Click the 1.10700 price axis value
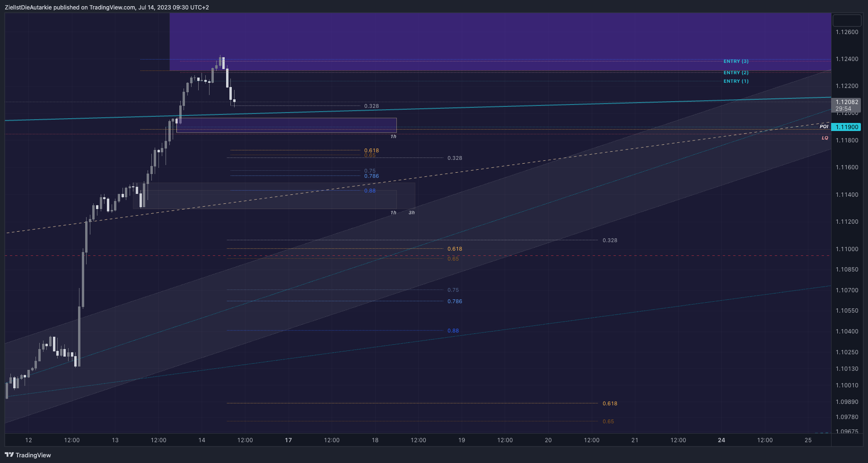This screenshot has height=463, width=868. (x=847, y=290)
